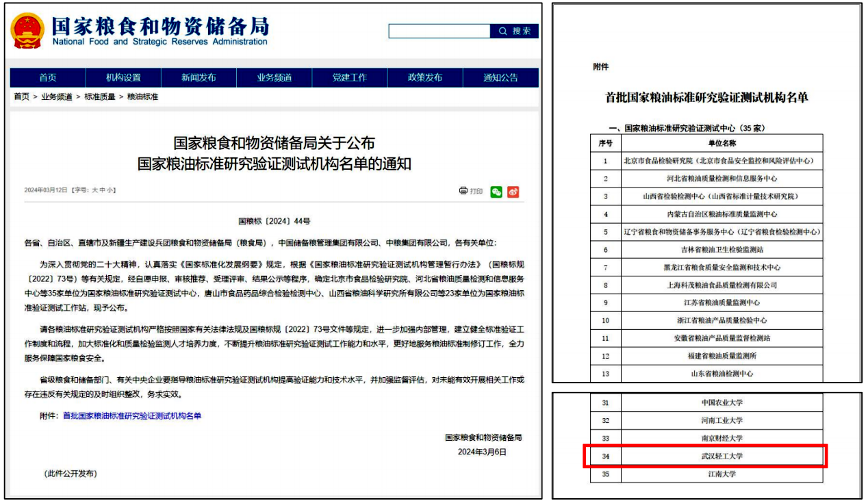
Task: Click the 搜索 search button
Action: point(515,31)
